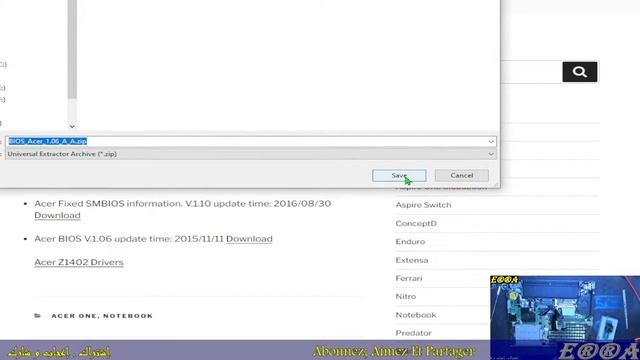640x360 pixels.
Task: Open the NOTEBOOK category tag
Action: pyautogui.click(x=128, y=316)
